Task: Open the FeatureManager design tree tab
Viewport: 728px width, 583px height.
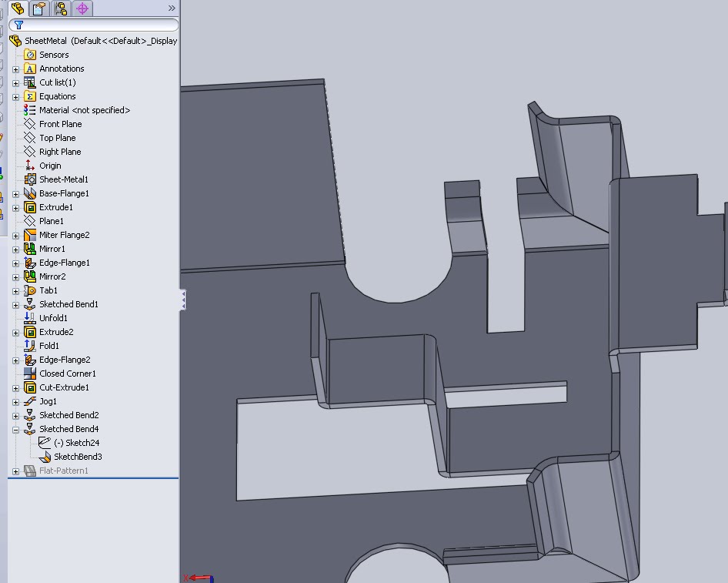Action: tap(18, 8)
